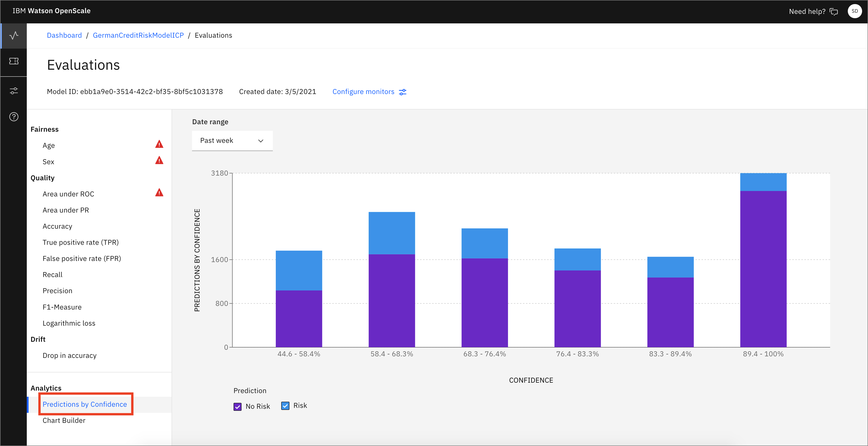Image resolution: width=868 pixels, height=446 pixels.
Task: Open the SD user profile avatar
Action: coord(855,11)
